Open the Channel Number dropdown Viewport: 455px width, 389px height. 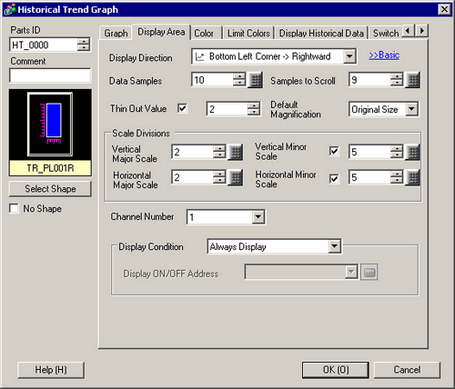click(x=258, y=217)
